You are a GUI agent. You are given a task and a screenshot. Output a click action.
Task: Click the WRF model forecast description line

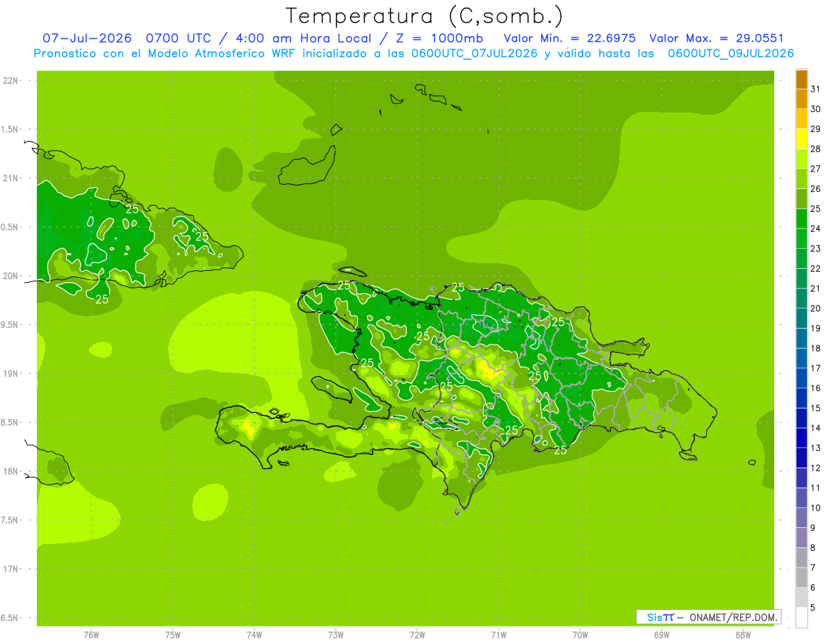coord(414,53)
